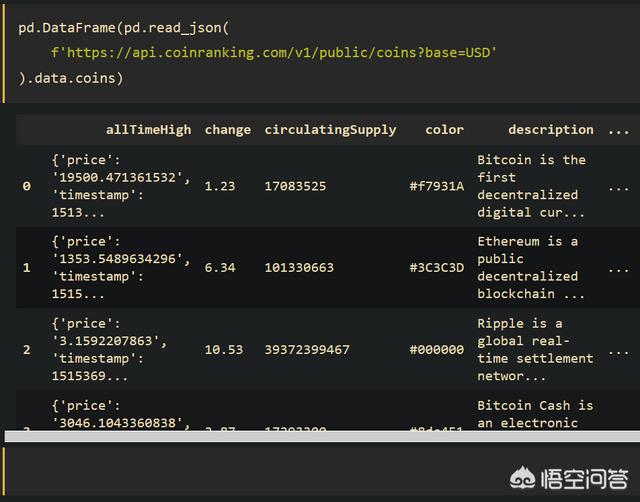The image size is (640, 502).
Task: Click circulating supply 17083525
Action: click(295, 186)
